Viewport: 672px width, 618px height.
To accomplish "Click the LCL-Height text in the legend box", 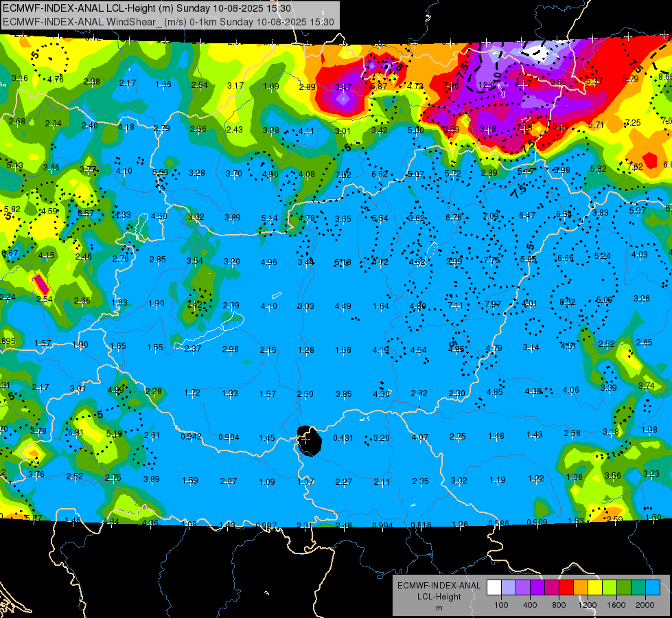I will [x=439, y=597].
